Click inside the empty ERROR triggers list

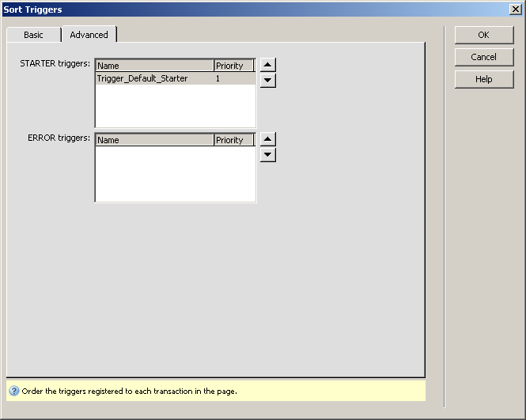(175, 174)
